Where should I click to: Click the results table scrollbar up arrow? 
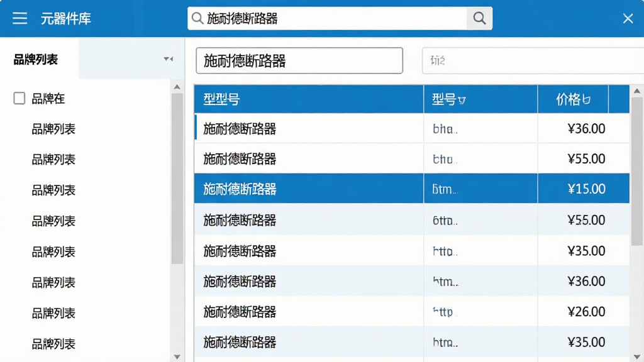click(x=637, y=91)
